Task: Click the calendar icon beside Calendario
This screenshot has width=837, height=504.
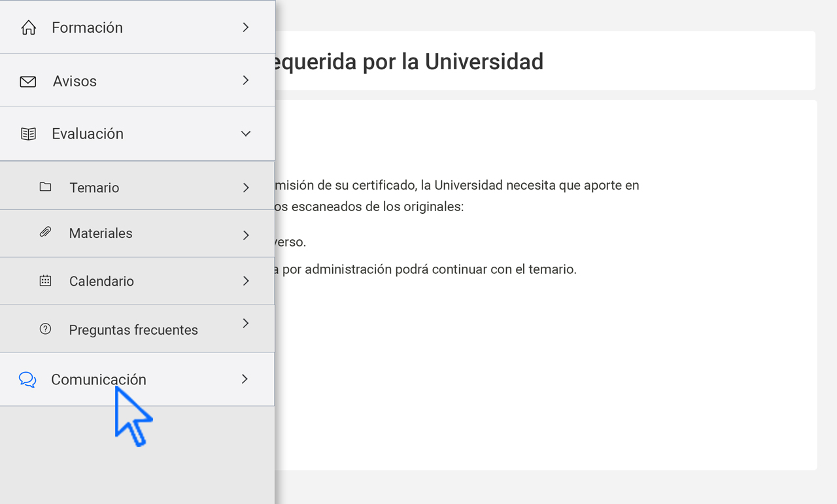Action: [45, 281]
